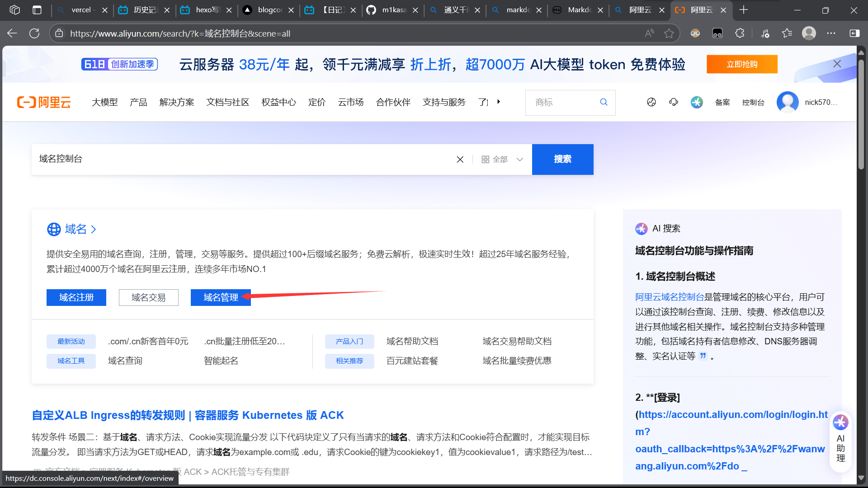Click the domain globe icon

54,229
